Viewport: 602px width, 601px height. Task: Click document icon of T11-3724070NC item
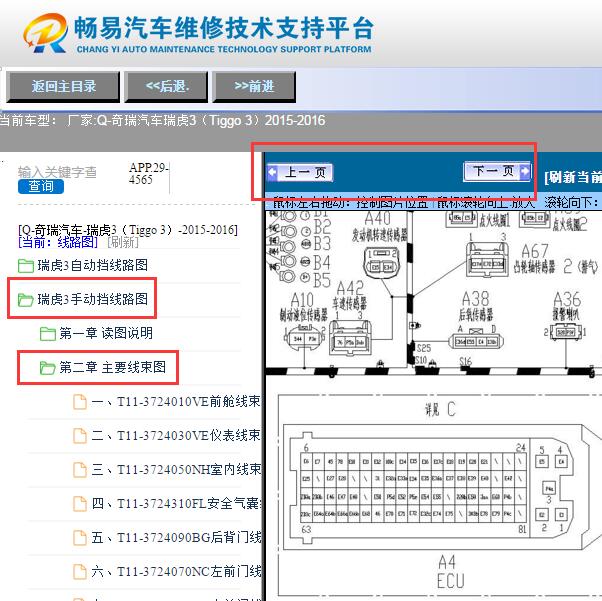[79, 572]
